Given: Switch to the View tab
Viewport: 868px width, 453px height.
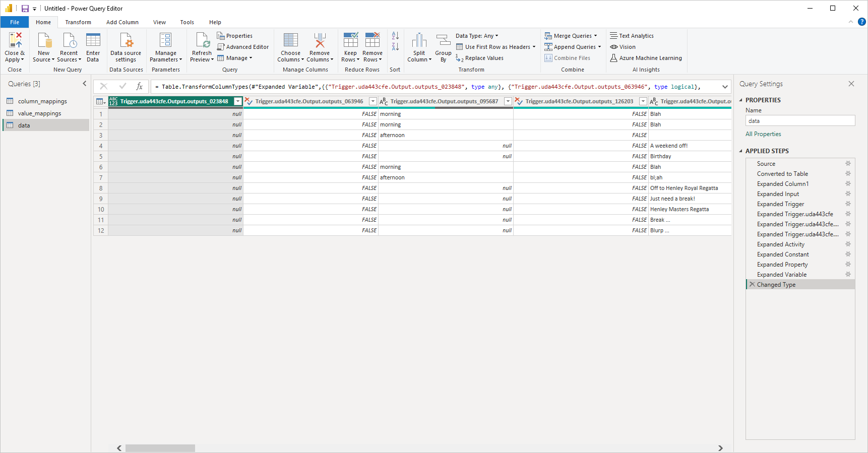Looking at the screenshot, I should (x=159, y=22).
